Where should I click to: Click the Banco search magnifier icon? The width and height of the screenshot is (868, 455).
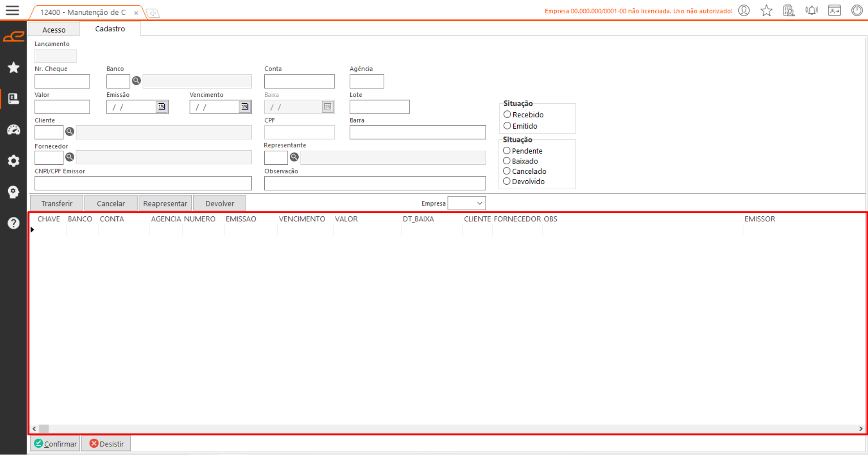coord(136,81)
